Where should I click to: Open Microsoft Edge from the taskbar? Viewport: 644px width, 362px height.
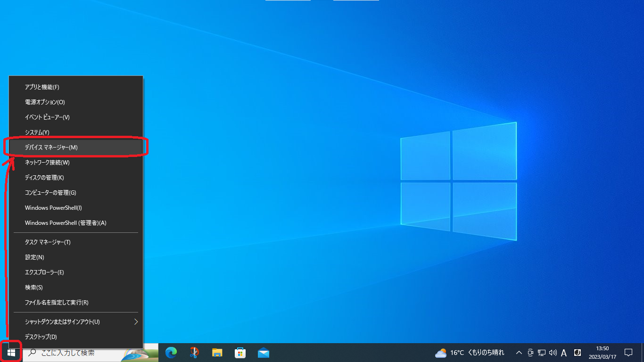pyautogui.click(x=171, y=353)
